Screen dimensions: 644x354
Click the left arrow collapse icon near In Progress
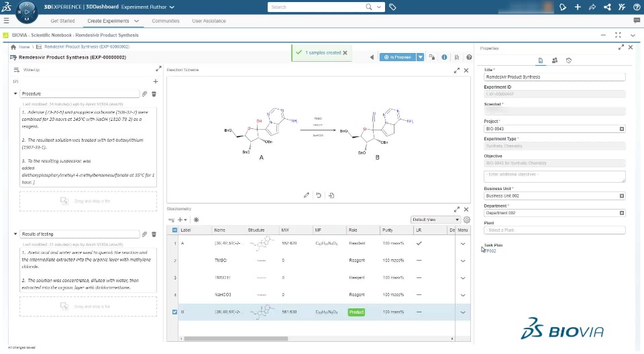372,57
